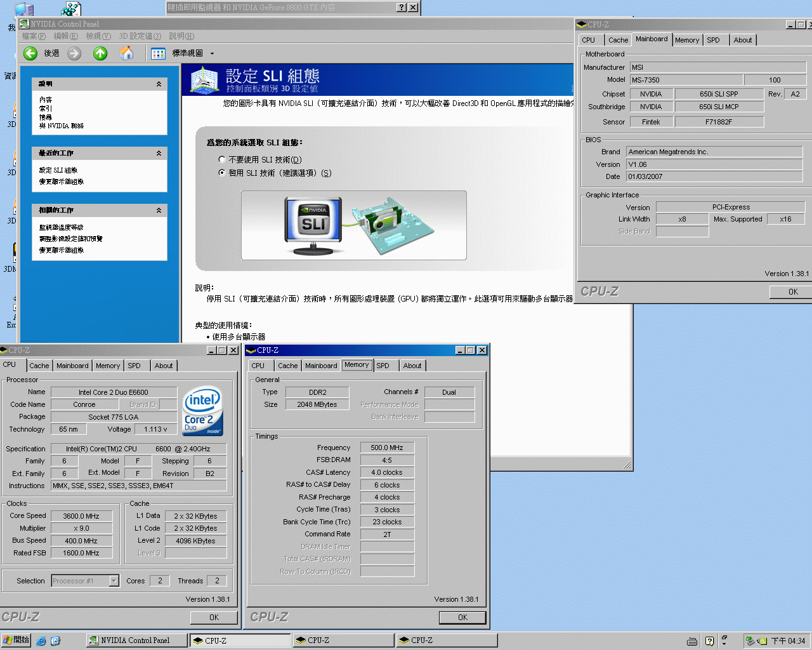This screenshot has width=812, height=650.
Task: Collapse the 最近的工作 sidebar panel
Action: pyautogui.click(x=159, y=153)
